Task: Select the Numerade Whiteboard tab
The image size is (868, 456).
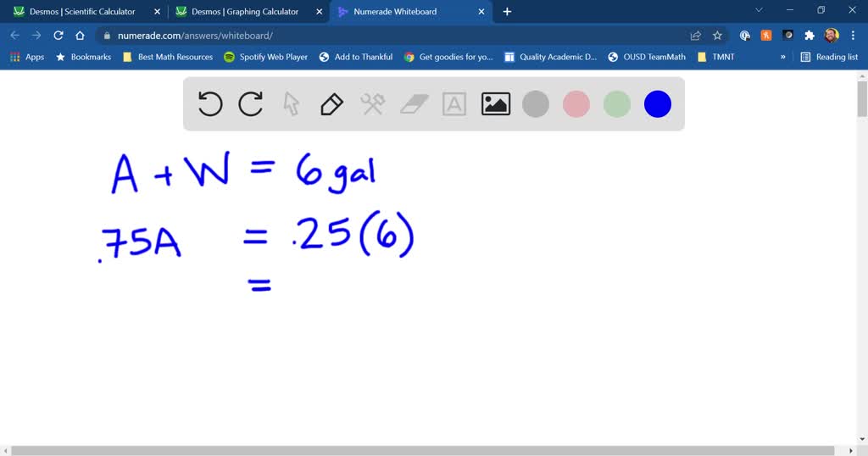Action: [395, 12]
